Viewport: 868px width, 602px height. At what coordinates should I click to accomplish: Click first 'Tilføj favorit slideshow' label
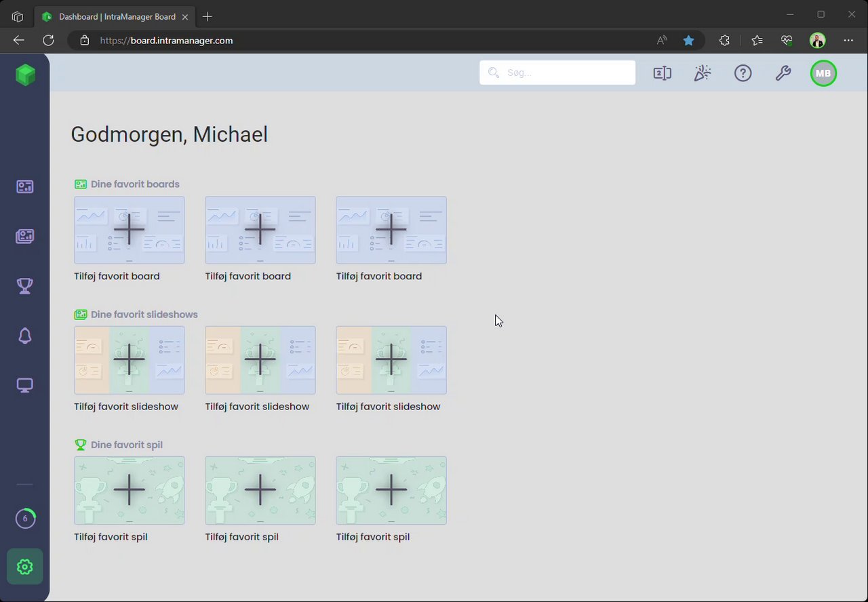tap(126, 407)
